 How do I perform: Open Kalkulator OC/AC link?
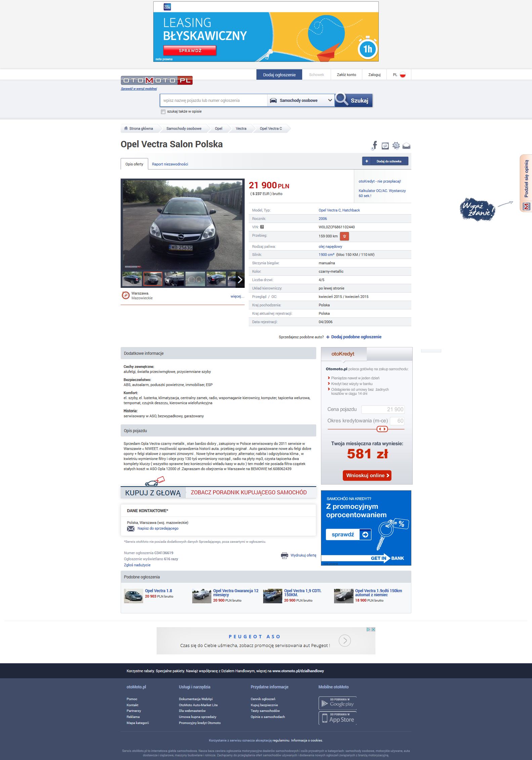[382, 193]
